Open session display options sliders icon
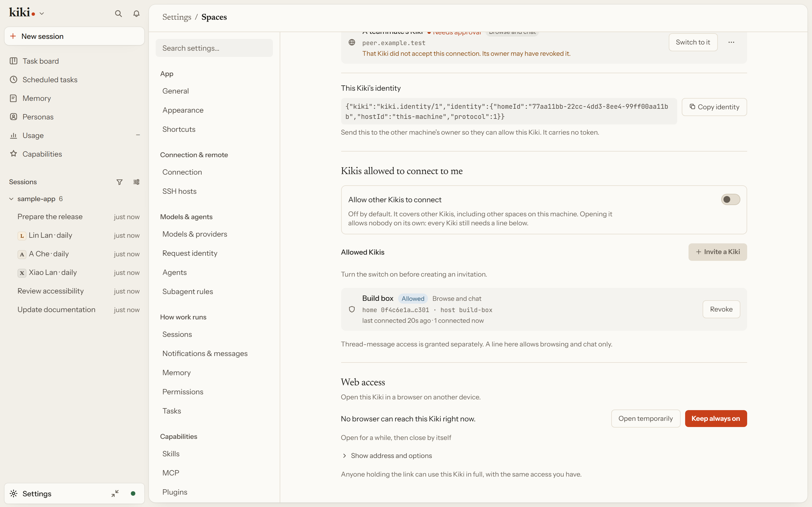812x507 pixels. pos(136,182)
